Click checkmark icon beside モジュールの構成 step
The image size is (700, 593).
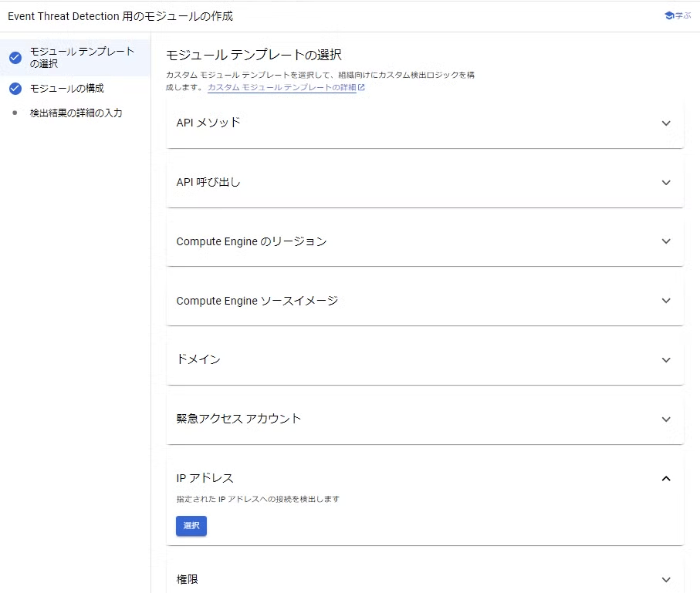pos(15,89)
